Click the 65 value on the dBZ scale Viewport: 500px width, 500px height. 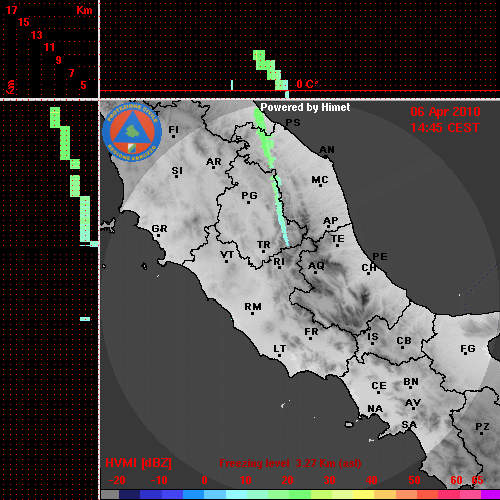(x=477, y=480)
